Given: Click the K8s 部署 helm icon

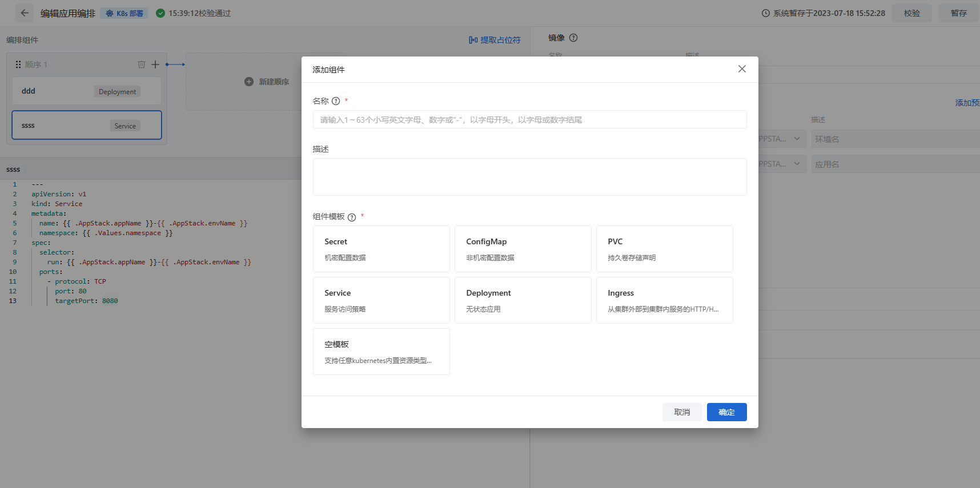Looking at the screenshot, I should [110, 13].
